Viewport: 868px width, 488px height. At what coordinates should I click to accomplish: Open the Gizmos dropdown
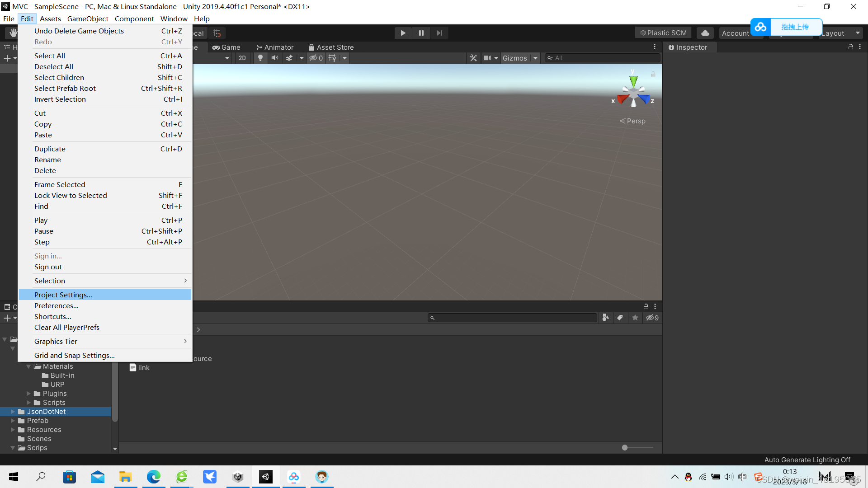pos(535,58)
